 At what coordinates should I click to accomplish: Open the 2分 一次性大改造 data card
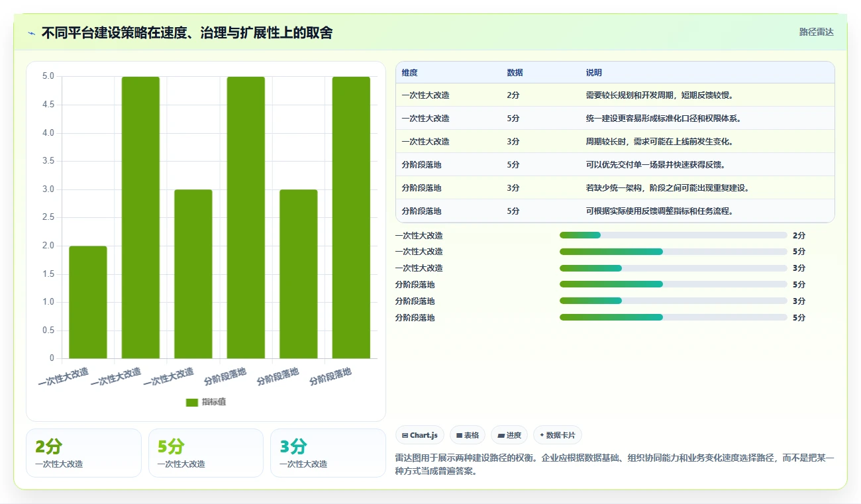(83, 453)
